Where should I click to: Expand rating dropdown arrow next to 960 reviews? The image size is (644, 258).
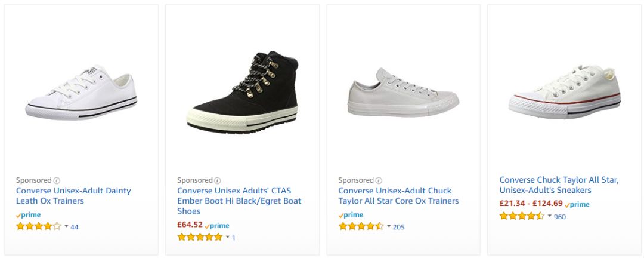point(550,216)
